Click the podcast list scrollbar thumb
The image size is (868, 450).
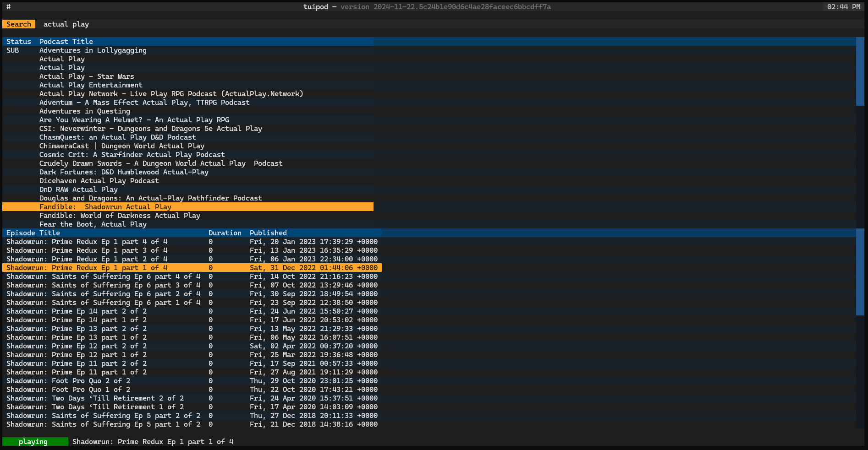pyautogui.click(x=860, y=71)
